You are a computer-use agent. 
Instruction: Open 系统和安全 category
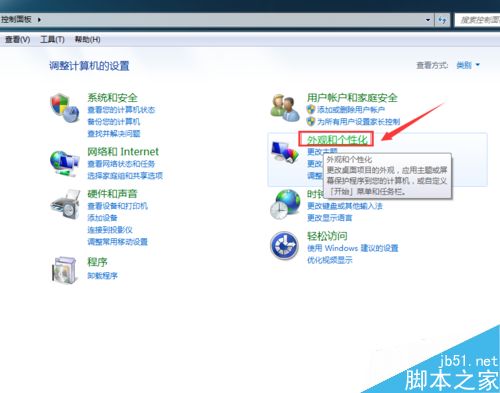[x=112, y=98]
